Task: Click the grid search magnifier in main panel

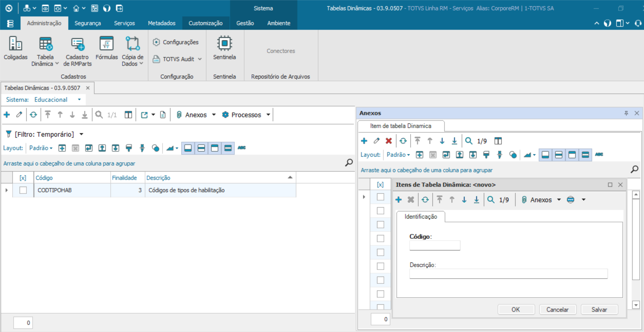Action: 349,163
